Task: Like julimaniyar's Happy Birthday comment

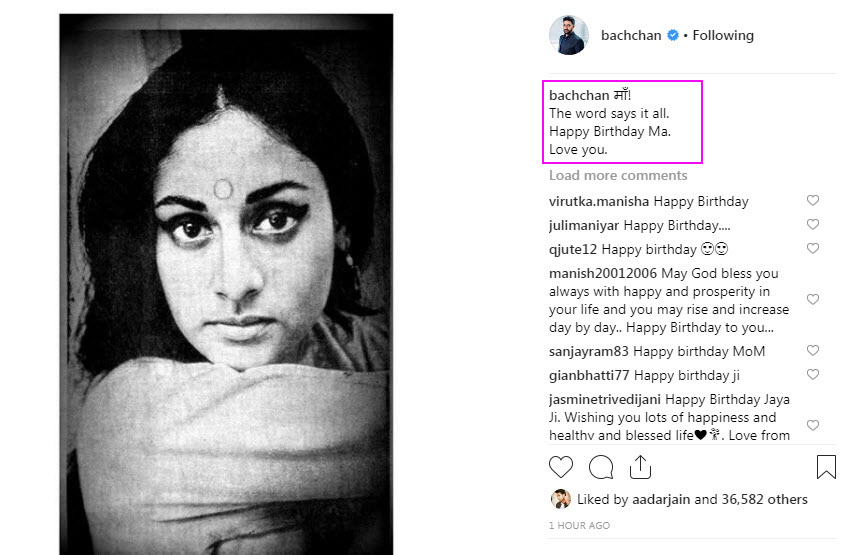Action: click(813, 225)
